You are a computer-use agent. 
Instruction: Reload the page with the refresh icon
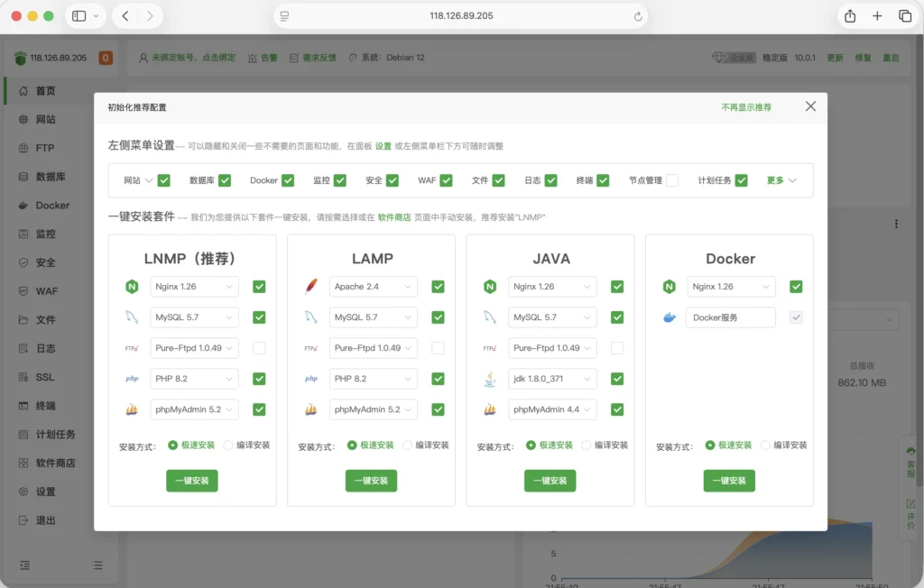[x=638, y=16]
